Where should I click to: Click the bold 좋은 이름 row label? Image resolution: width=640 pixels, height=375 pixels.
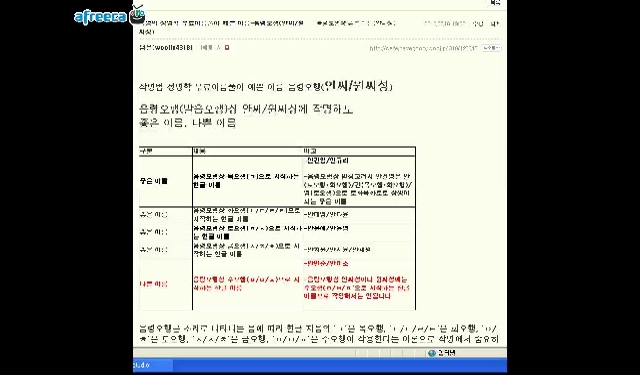click(x=153, y=181)
